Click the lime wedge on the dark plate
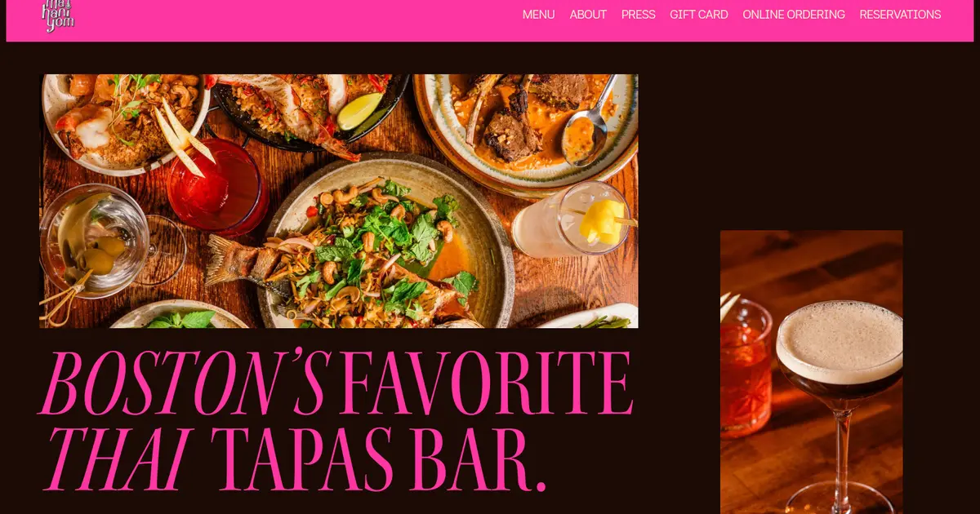 point(360,111)
